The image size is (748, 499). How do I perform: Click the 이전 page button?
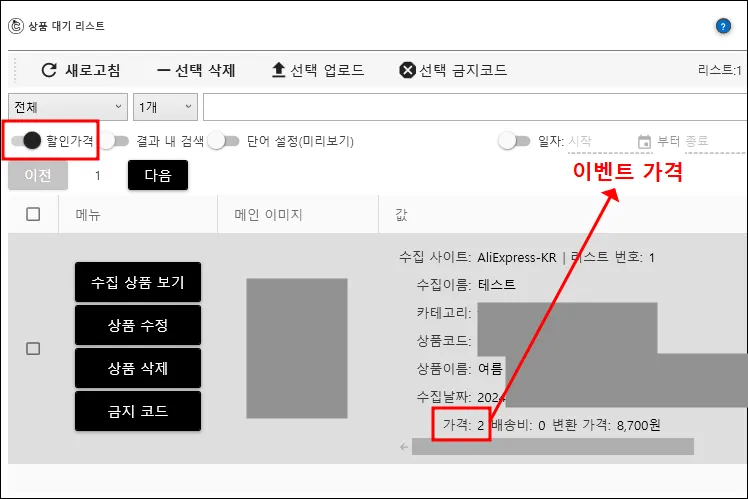(38, 175)
